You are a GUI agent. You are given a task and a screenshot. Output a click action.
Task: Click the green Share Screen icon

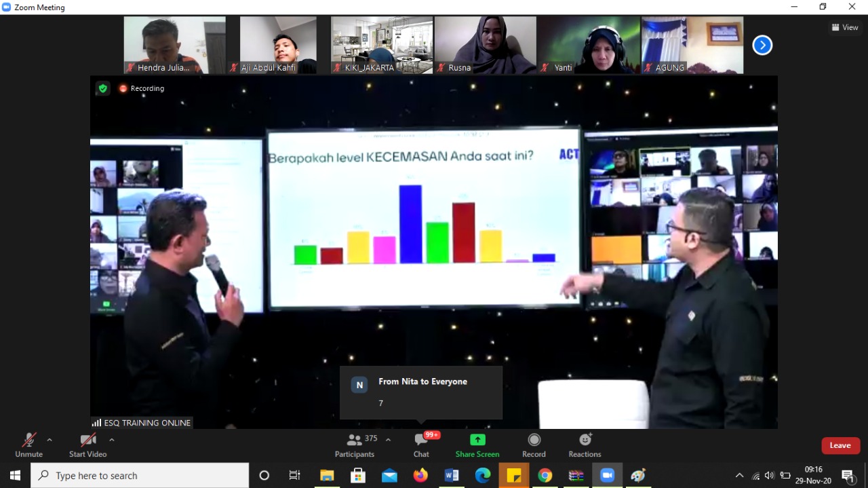(477, 440)
